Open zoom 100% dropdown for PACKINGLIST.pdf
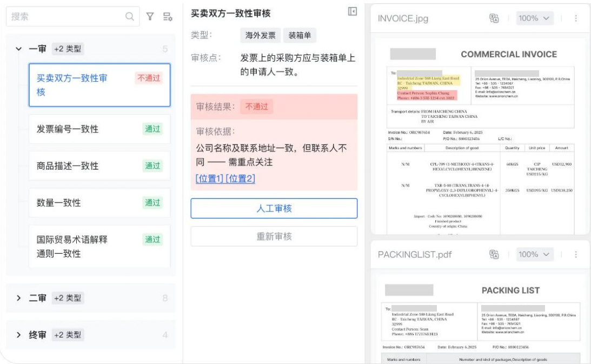 [534, 254]
